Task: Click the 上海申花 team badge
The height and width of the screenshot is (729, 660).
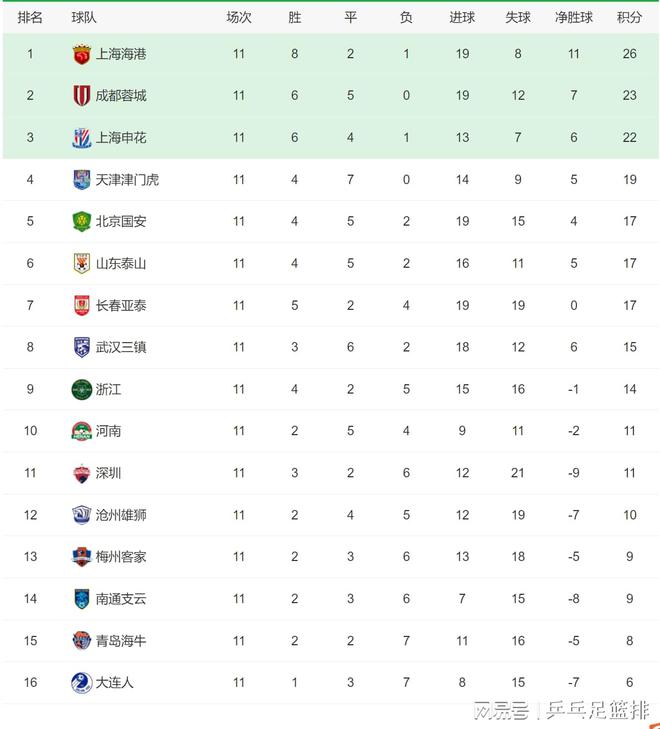Action: (x=81, y=138)
